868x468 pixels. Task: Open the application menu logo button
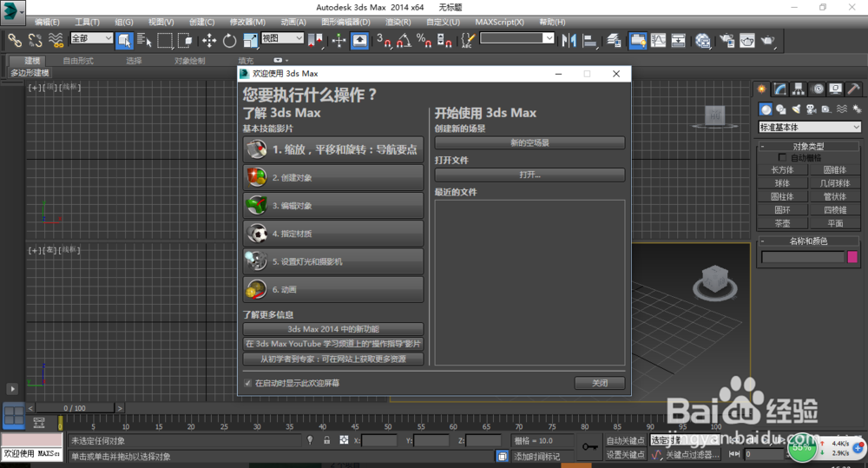click(12, 11)
